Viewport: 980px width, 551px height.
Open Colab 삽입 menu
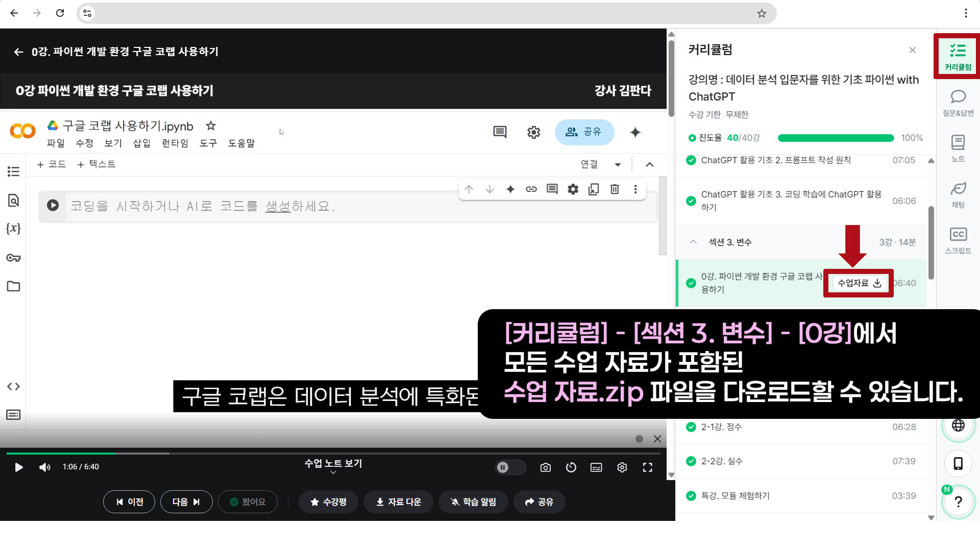tap(141, 143)
